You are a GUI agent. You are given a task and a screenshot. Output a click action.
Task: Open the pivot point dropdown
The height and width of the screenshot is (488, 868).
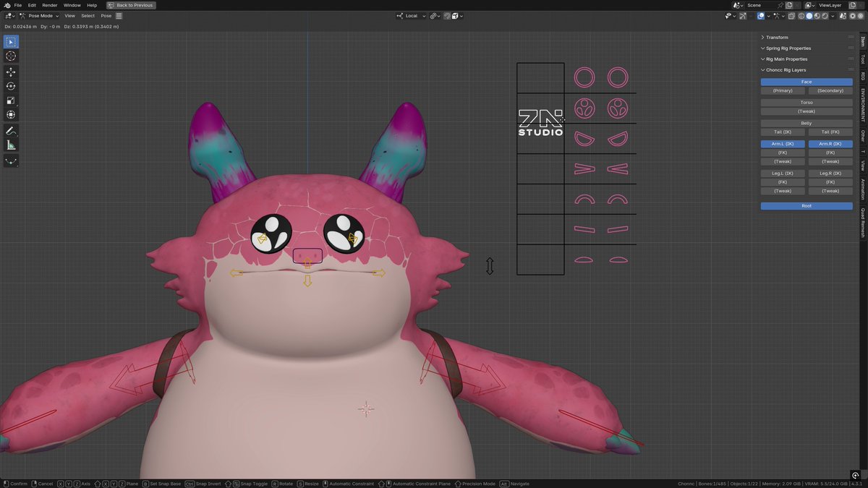tap(435, 16)
